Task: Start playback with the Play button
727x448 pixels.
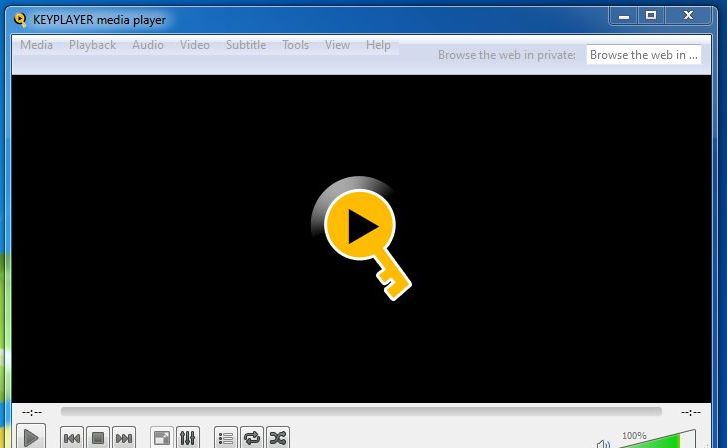Action: (x=31, y=437)
